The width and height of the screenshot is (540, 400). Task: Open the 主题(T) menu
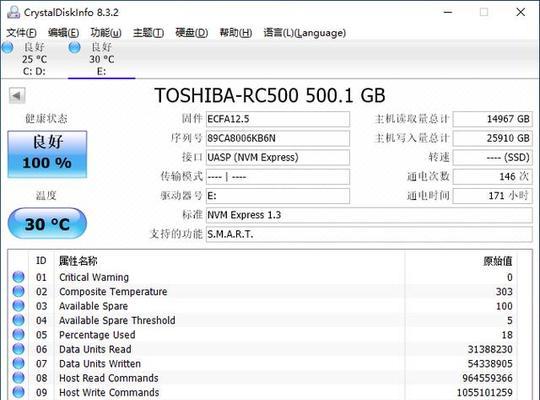click(x=148, y=33)
